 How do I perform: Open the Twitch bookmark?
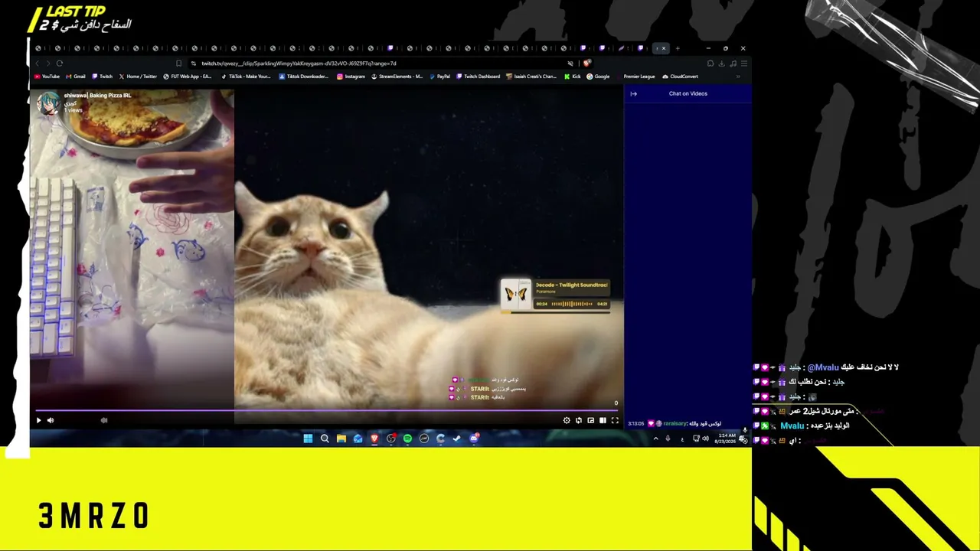(103, 77)
